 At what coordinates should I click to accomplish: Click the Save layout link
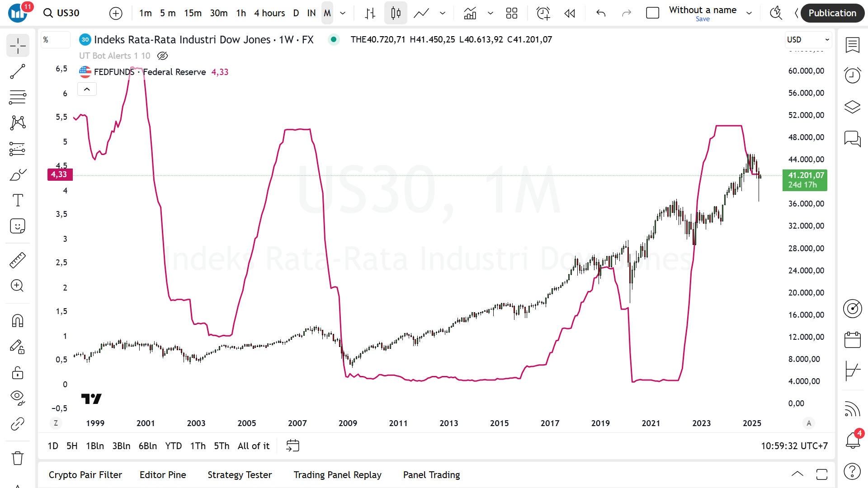click(x=703, y=19)
